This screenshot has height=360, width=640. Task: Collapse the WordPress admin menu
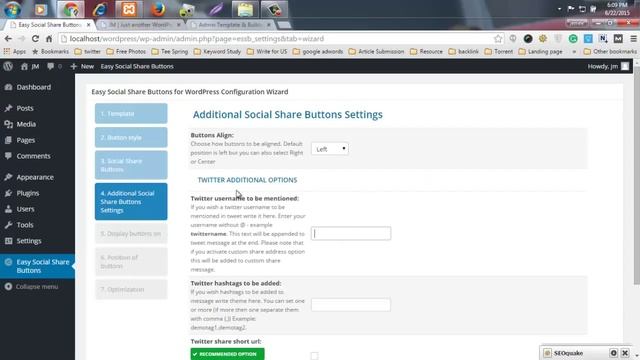tap(31, 287)
